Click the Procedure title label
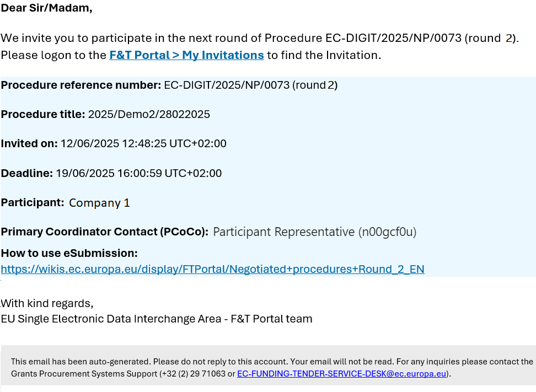This screenshot has height=392, width=536. (x=42, y=114)
